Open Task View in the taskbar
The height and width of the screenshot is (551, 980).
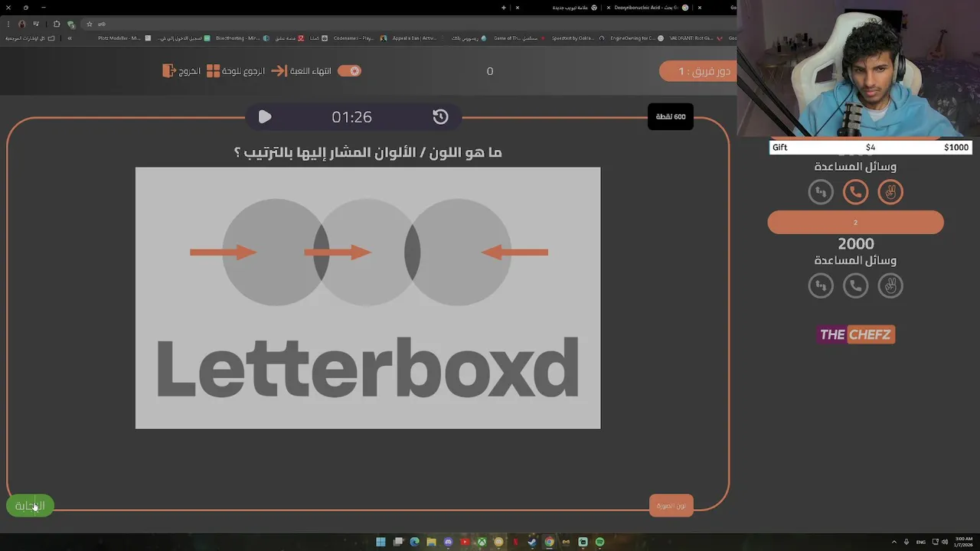398,542
